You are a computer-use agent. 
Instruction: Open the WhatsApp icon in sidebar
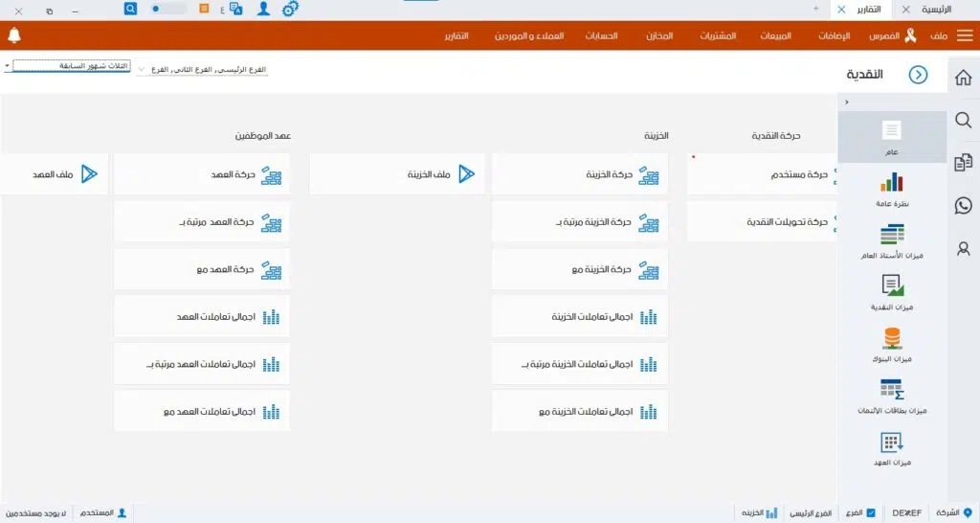963,205
